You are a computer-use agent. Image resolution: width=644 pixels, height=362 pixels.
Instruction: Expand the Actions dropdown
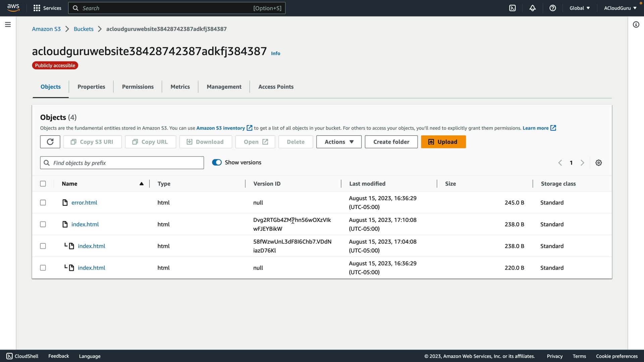pyautogui.click(x=339, y=142)
